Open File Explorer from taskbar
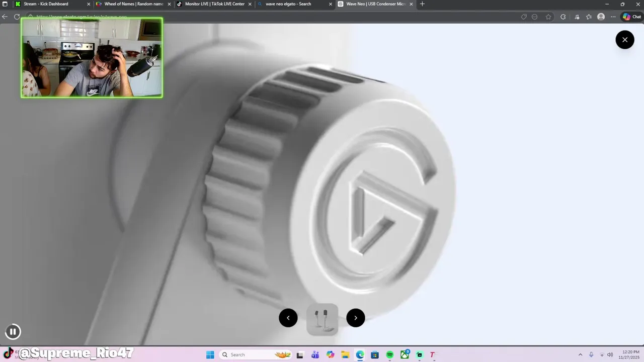 coord(345,355)
